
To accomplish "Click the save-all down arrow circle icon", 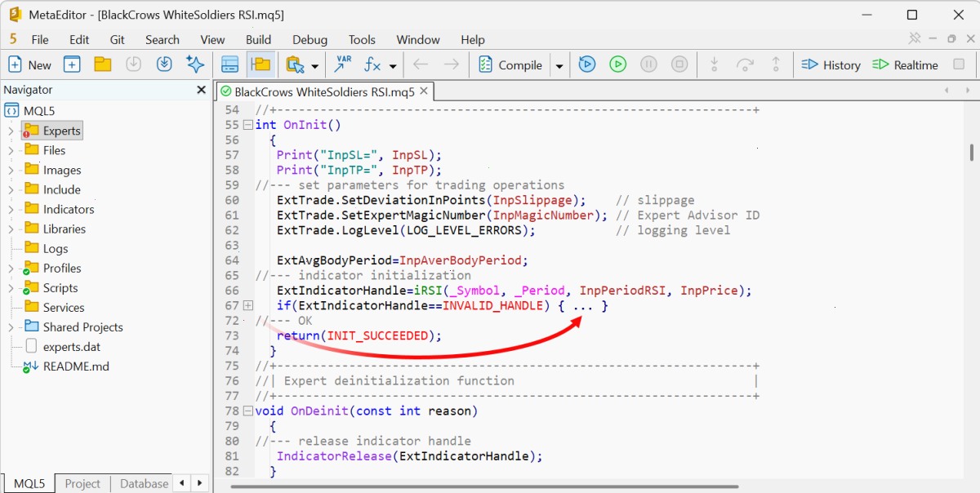I will [x=164, y=65].
